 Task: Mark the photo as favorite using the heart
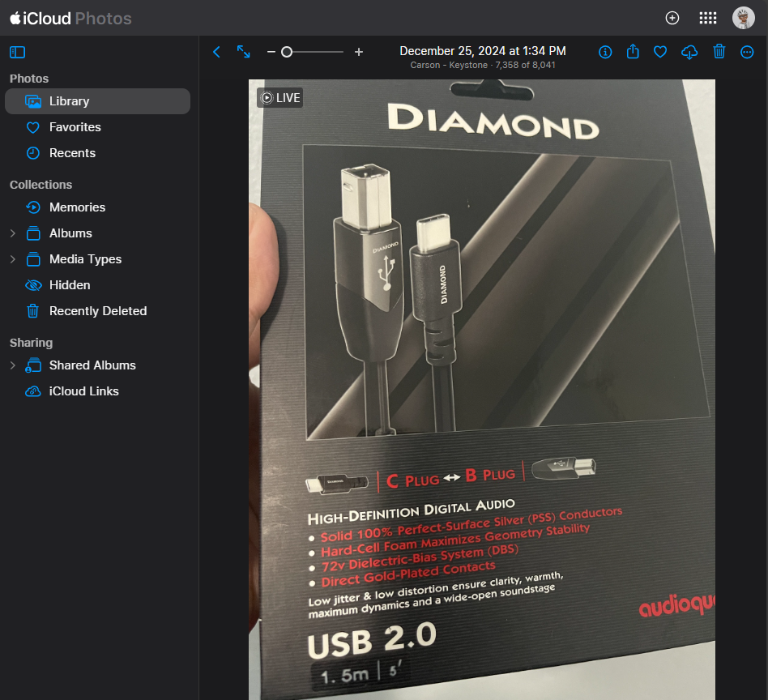pyautogui.click(x=660, y=51)
